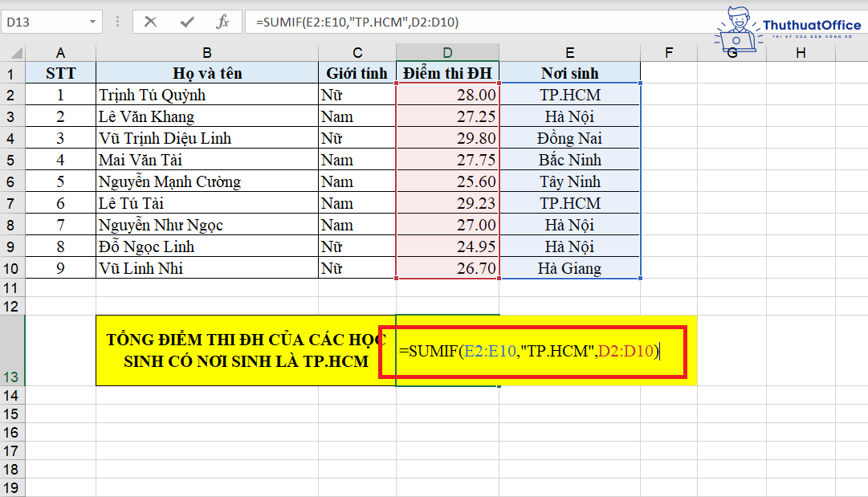The width and height of the screenshot is (868, 497).
Task: Click the Select All triangle above row headers
Action: [x=16, y=54]
